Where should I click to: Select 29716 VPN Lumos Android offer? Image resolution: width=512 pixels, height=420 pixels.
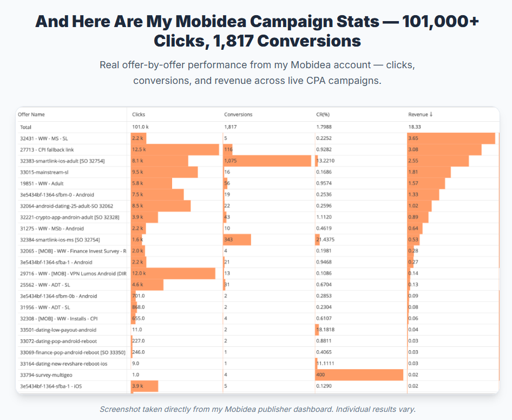(x=73, y=274)
